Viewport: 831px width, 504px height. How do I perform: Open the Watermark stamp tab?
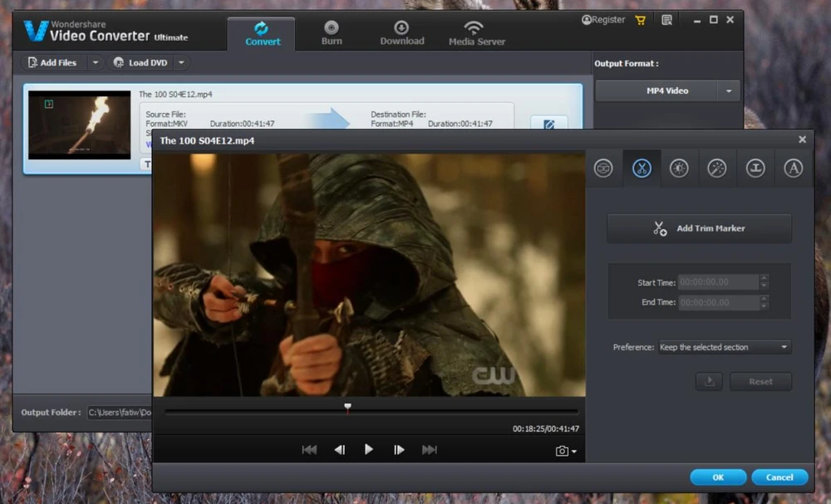[x=755, y=169]
